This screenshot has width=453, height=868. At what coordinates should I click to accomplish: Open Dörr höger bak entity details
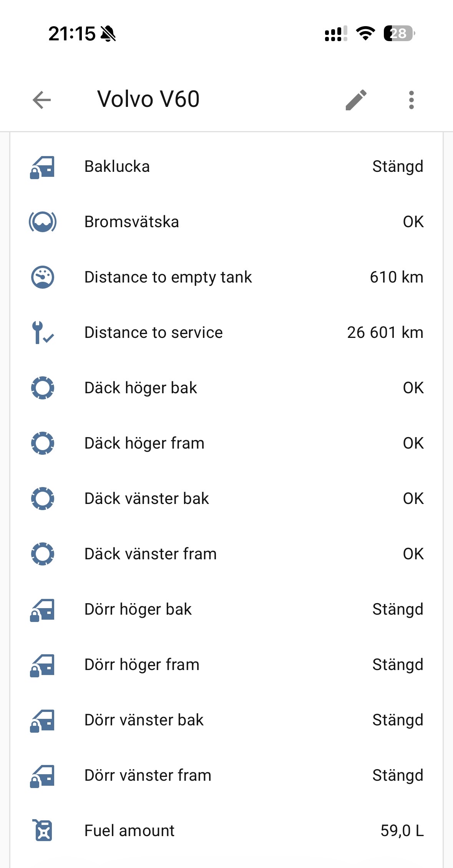point(138,609)
